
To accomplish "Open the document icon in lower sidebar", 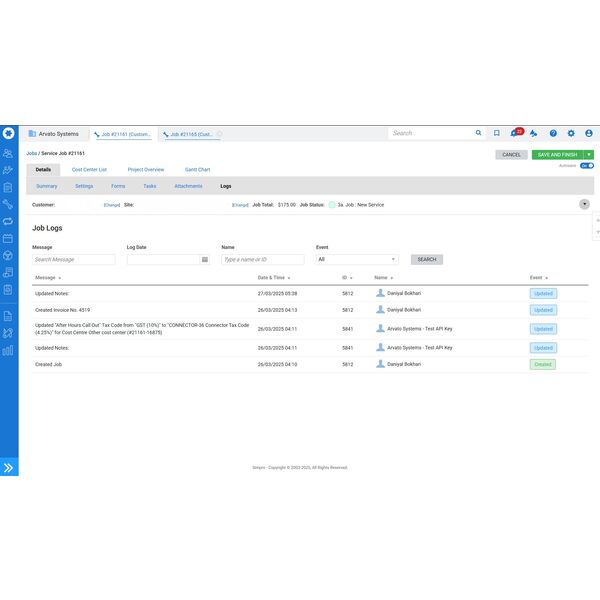I will (x=8, y=316).
